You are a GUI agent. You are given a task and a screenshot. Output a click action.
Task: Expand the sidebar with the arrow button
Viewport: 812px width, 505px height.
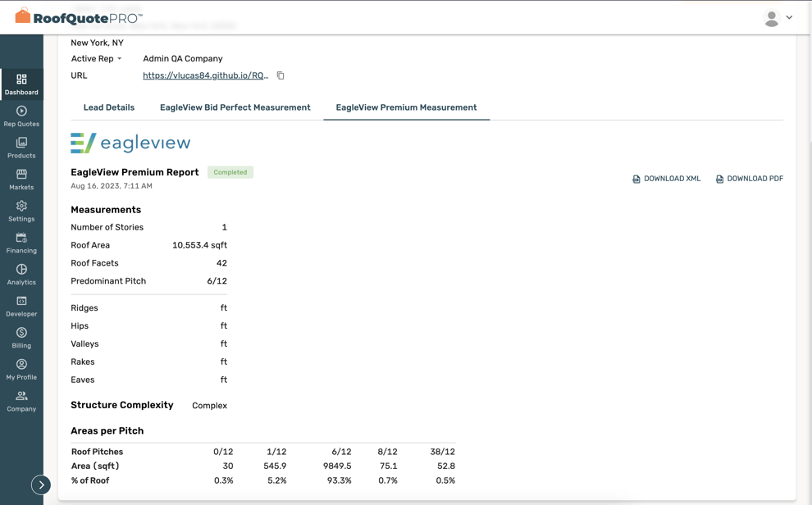pyautogui.click(x=41, y=485)
